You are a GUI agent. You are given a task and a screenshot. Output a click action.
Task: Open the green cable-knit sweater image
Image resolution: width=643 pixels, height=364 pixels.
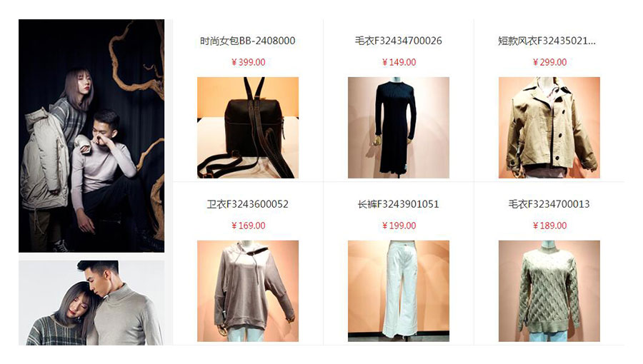tap(549, 290)
